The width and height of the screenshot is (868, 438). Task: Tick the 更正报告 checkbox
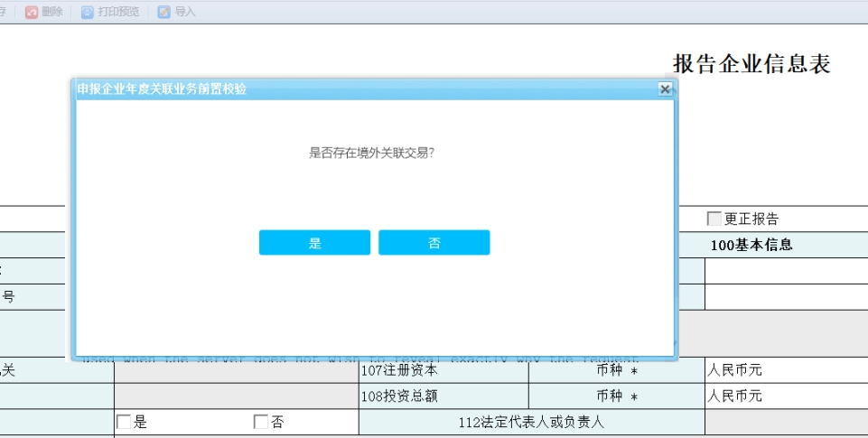pyautogui.click(x=714, y=219)
